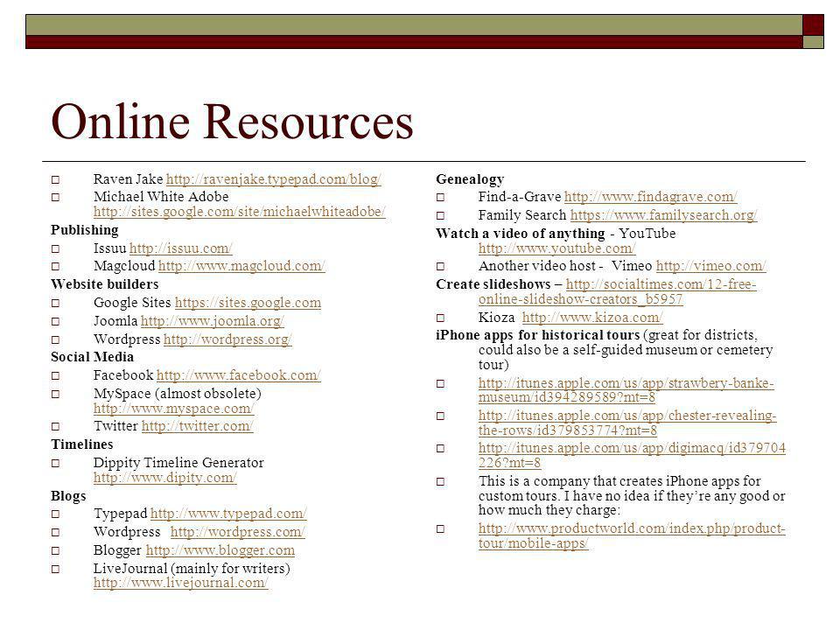This screenshot has height=630, width=840.
Task: Select the 'Genealogy' heading
Action: click(470, 179)
